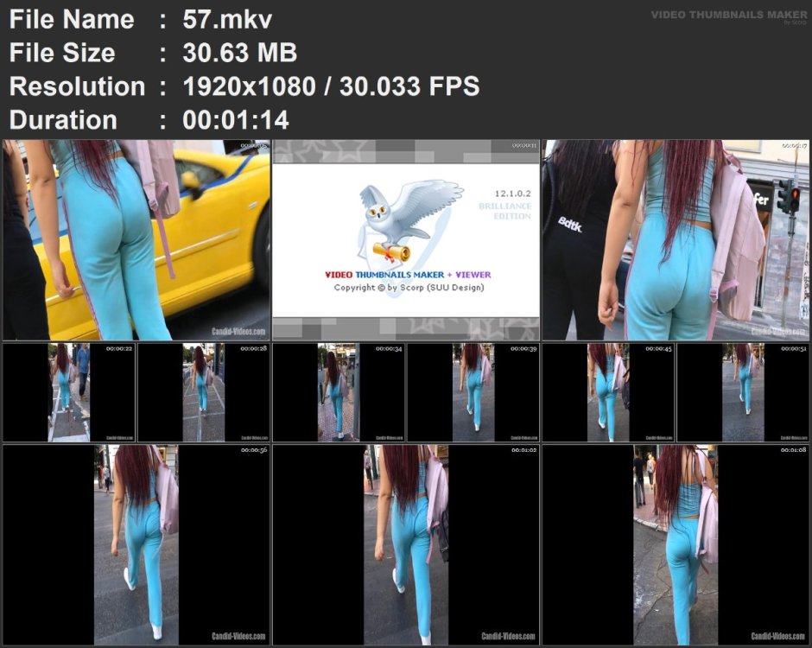
Task: Click the Resolution label
Action: coord(77,86)
